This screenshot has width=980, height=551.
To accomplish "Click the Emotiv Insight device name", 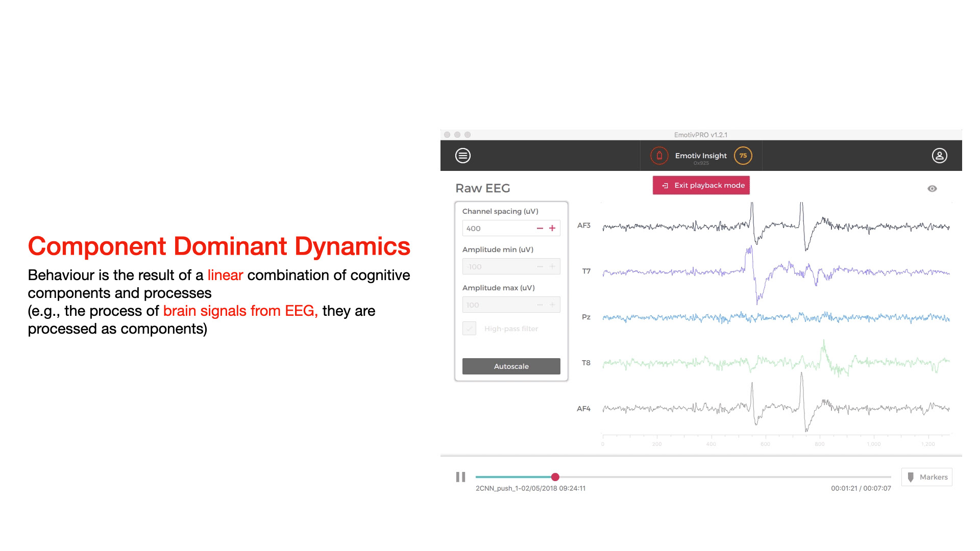I will pos(701,156).
